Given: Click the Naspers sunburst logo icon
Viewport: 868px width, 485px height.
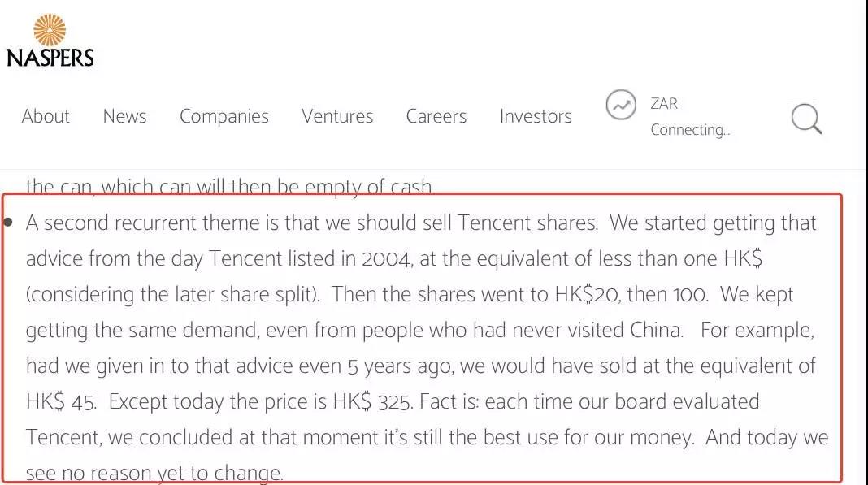Looking at the screenshot, I should point(50,29).
